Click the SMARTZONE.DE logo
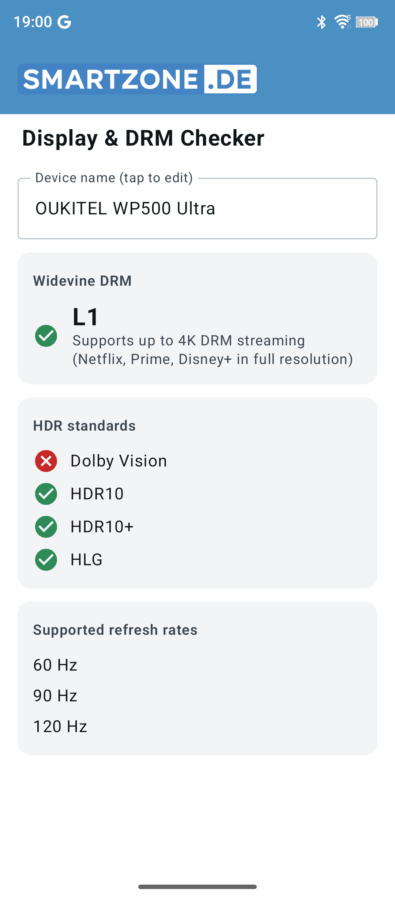Viewport: 395px width, 900px height. [137, 79]
